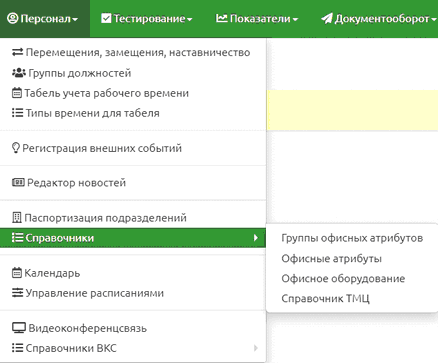Click the list icon beside Справочники ВКС
The height and width of the screenshot is (363, 438).
coord(17,348)
